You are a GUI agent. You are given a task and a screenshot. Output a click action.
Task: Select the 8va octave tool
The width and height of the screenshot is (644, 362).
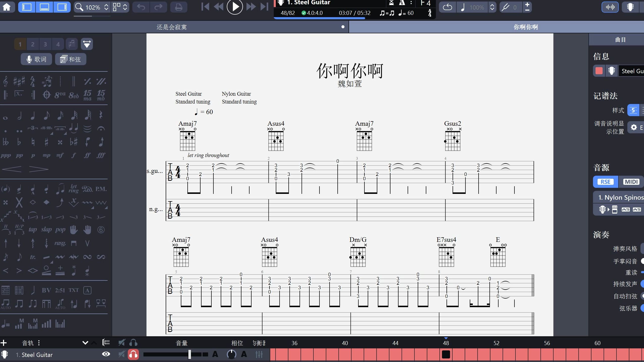60,95
